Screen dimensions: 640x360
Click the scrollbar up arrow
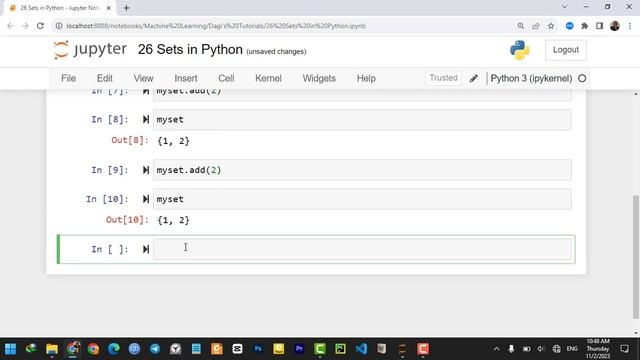636,94
